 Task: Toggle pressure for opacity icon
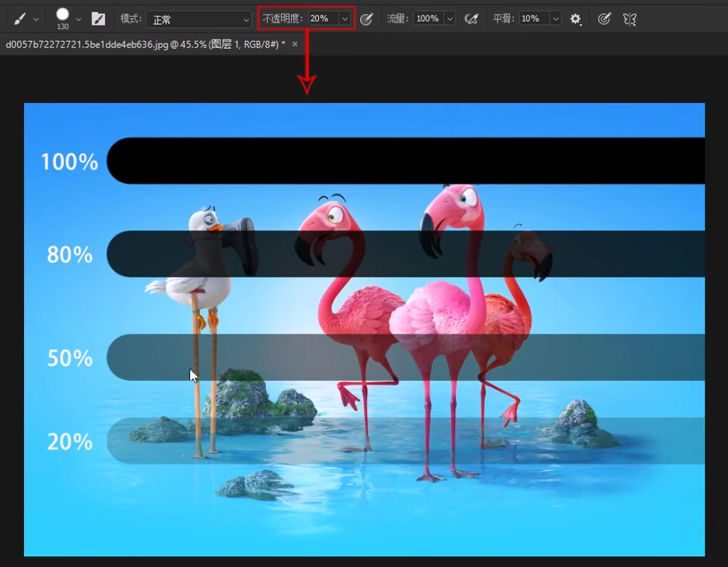[366, 19]
